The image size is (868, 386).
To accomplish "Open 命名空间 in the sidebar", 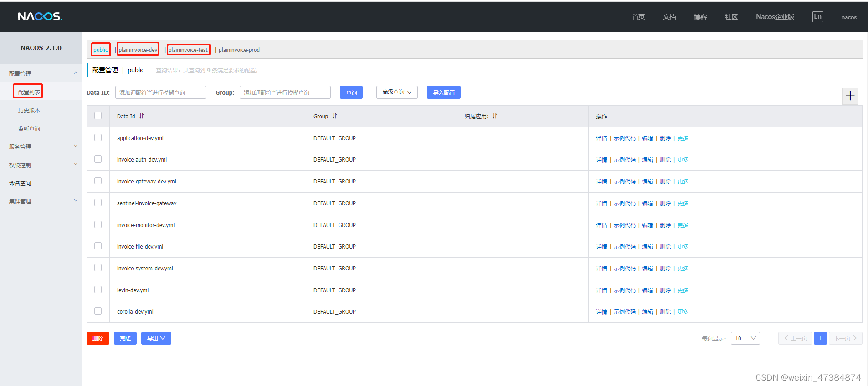I will [20, 183].
